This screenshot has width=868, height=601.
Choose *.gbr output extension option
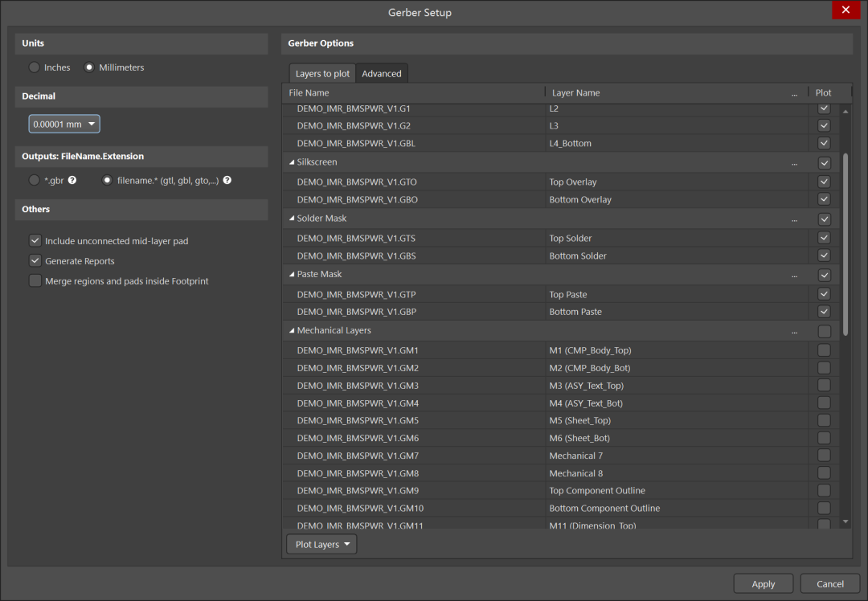pos(35,181)
